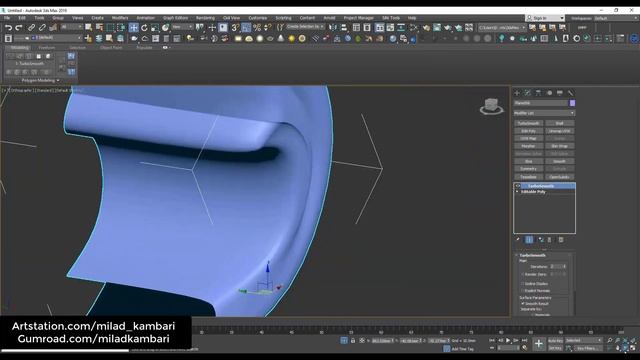Screen dimensions: 640x360
Task: Toggle Show End Result in modifier stack
Action: [529, 240]
